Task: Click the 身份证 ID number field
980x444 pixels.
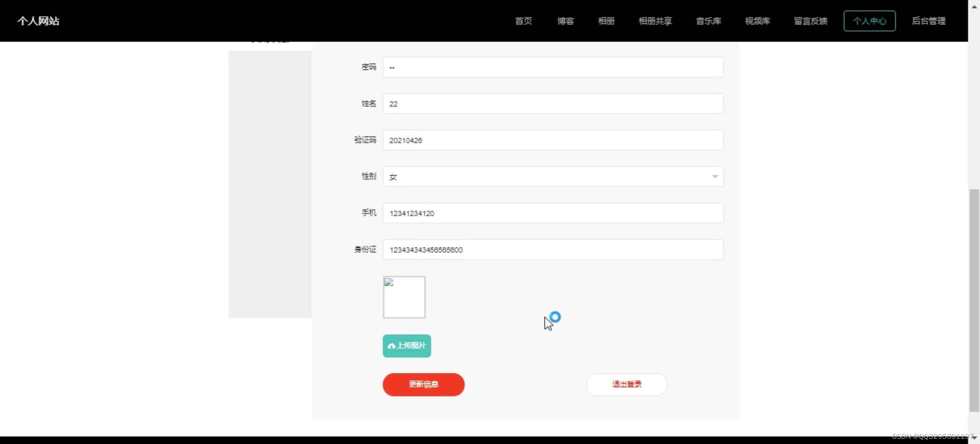Action: (x=553, y=250)
